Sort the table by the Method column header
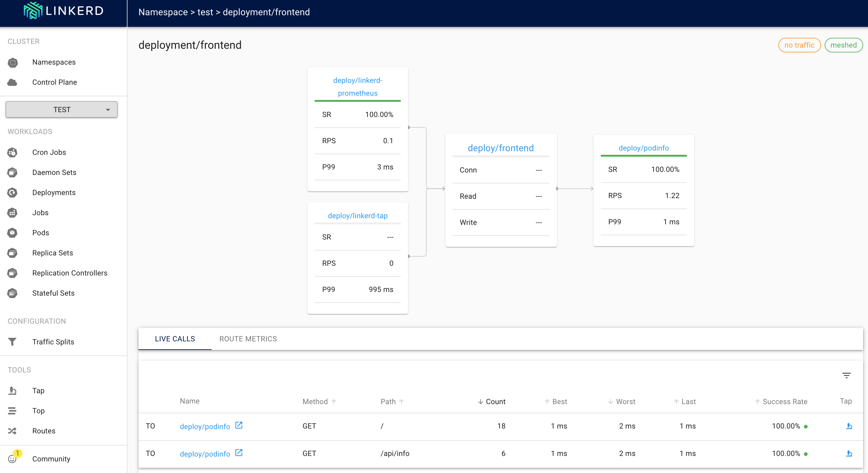 315,401
